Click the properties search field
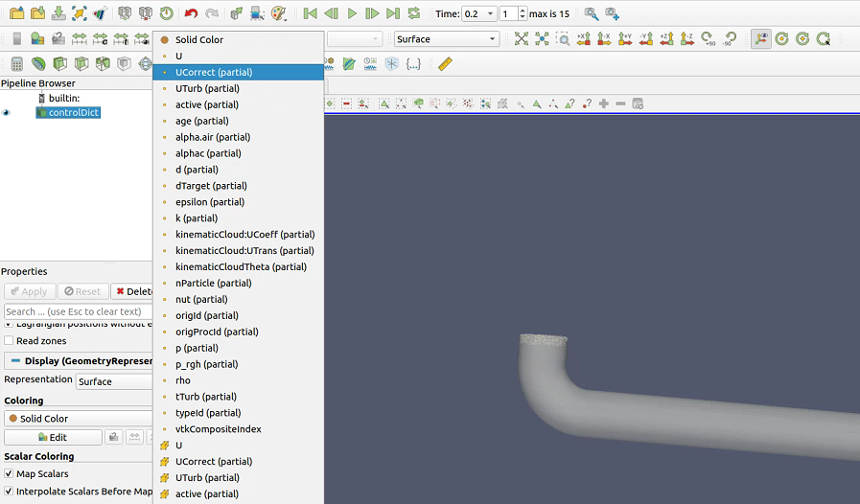This screenshot has width=860, height=504. point(78,311)
